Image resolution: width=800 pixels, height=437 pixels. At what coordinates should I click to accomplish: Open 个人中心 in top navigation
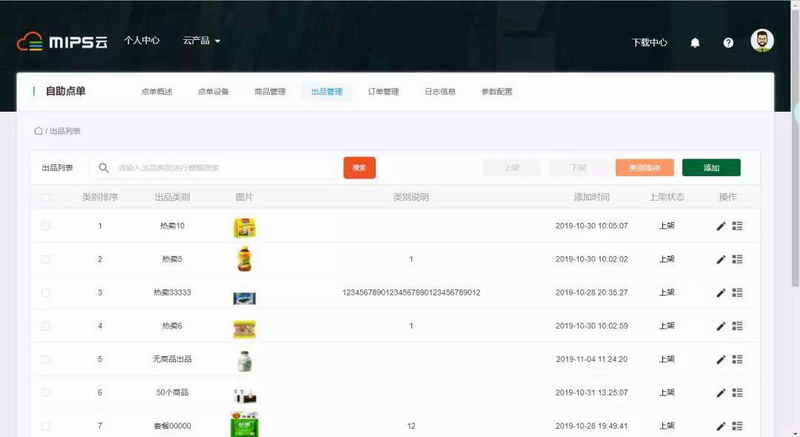tap(142, 41)
